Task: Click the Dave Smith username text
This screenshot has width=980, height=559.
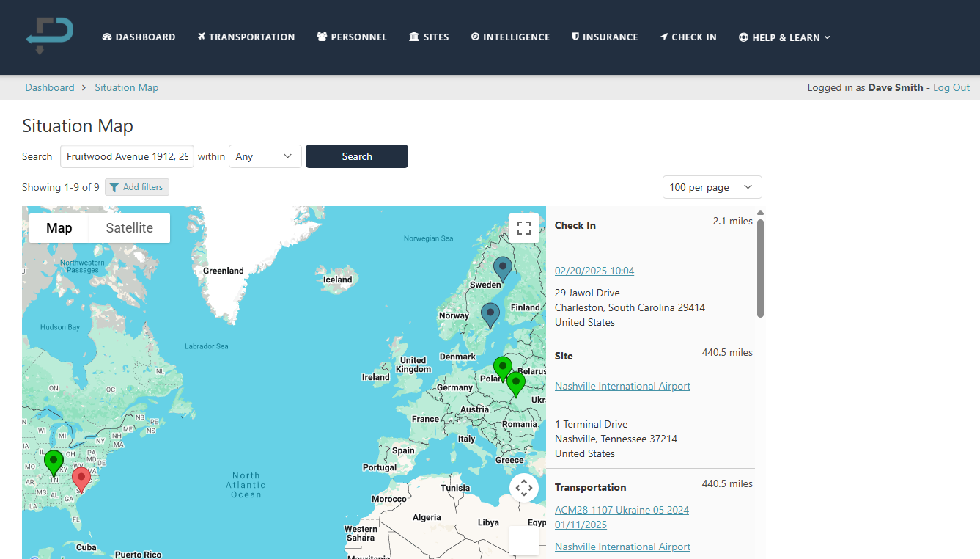Action: 896,87
